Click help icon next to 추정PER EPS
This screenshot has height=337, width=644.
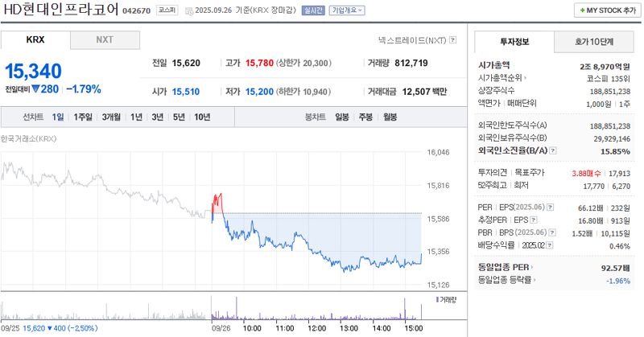tap(534, 220)
